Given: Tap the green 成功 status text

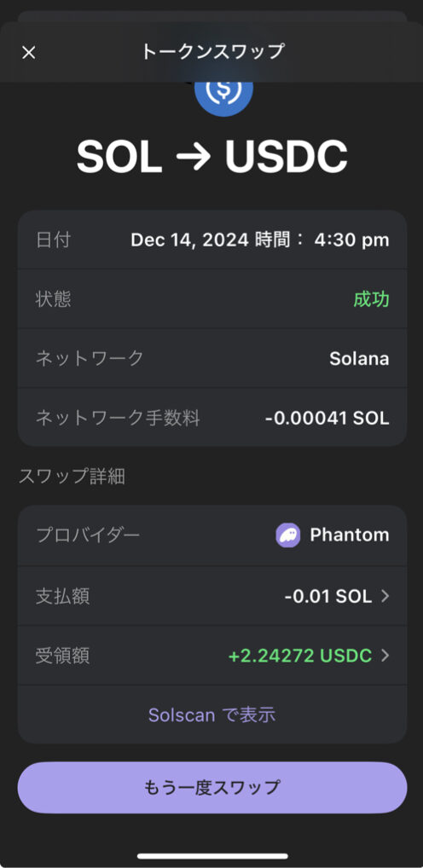Looking at the screenshot, I should click(372, 299).
